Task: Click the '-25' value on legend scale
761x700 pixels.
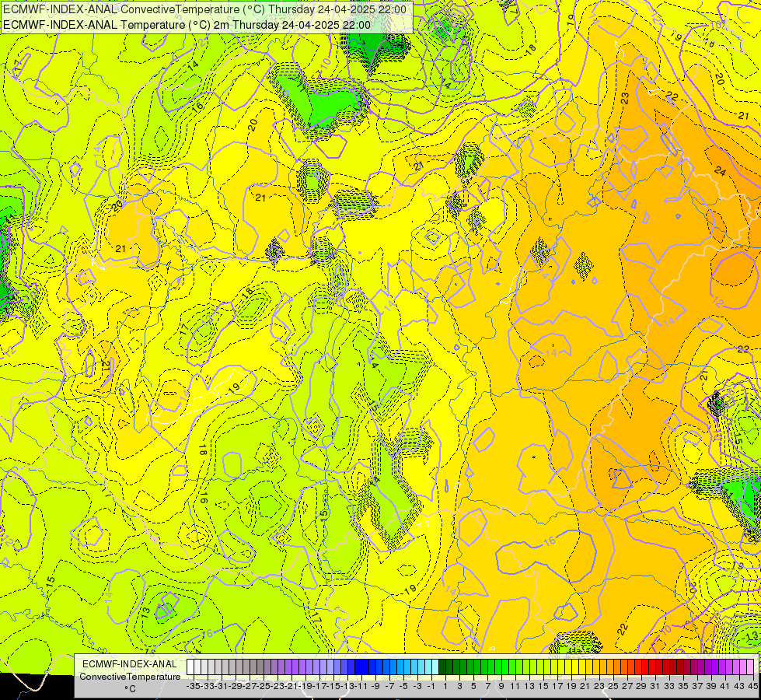Action: [264, 686]
